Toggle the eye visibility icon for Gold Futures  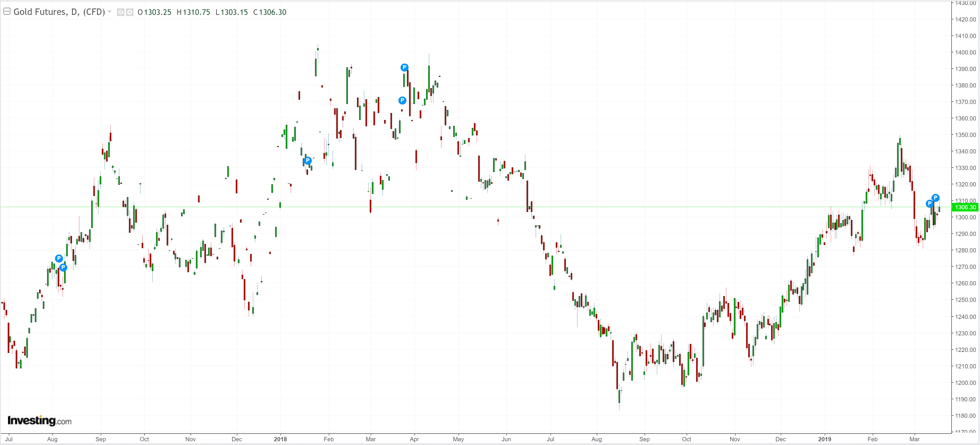120,12
